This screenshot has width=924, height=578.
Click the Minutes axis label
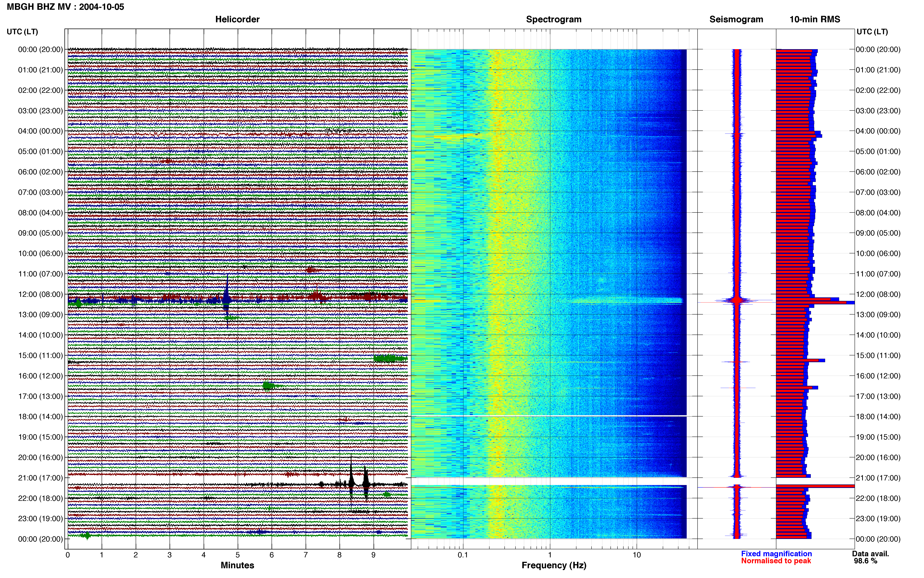pos(237,565)
